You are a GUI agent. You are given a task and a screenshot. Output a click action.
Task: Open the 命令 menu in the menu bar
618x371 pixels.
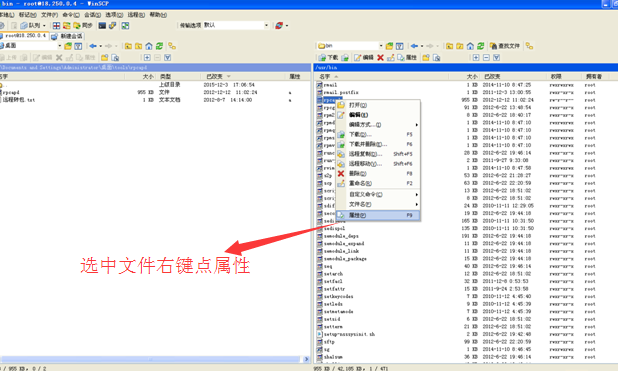tap(71, 15)
